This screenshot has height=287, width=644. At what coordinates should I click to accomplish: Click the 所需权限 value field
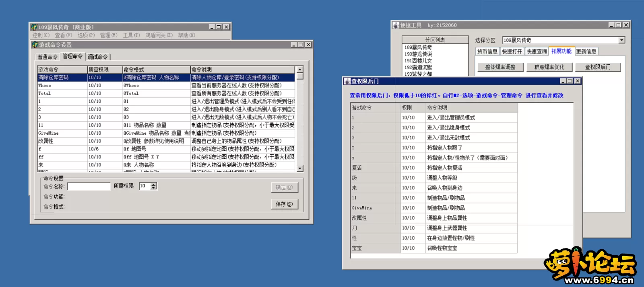pyautogui.click(x=145, y=186)
